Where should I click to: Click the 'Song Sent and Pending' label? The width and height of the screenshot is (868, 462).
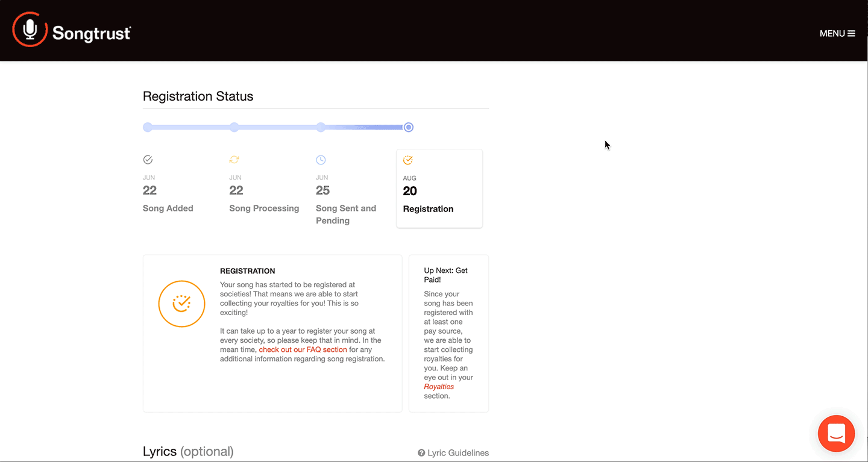(346, 214)
